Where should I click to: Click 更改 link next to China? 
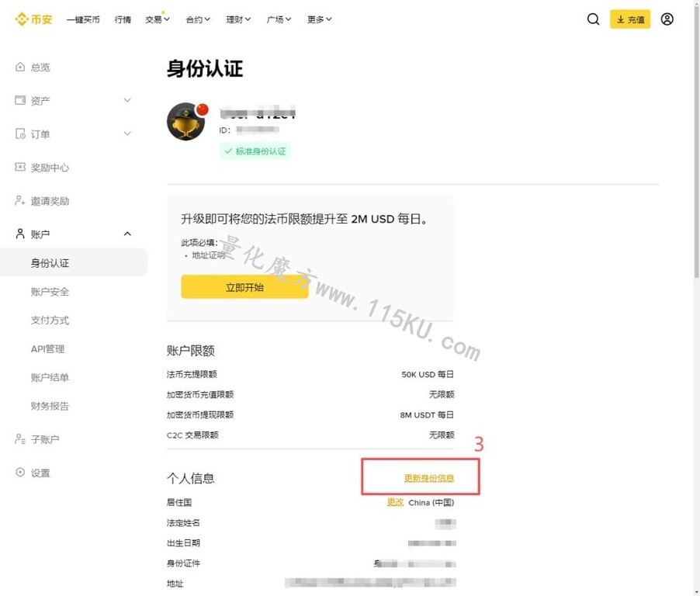(395, 502)
